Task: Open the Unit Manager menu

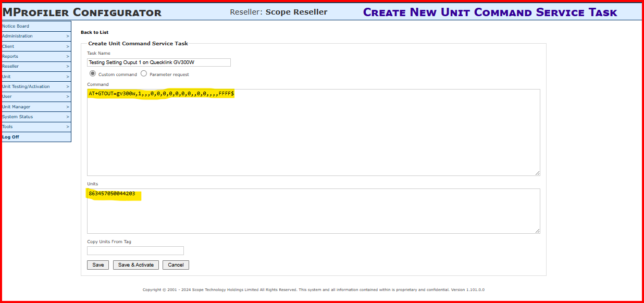Action: pyautogui.click(x=36, y=107)
